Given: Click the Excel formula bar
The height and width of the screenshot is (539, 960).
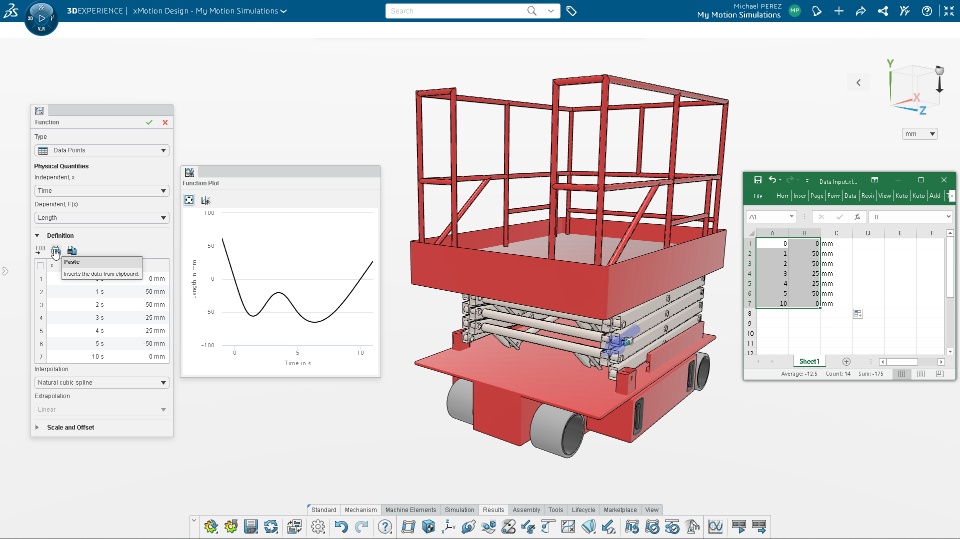Looking at the screenshot, I should (909, 217).
